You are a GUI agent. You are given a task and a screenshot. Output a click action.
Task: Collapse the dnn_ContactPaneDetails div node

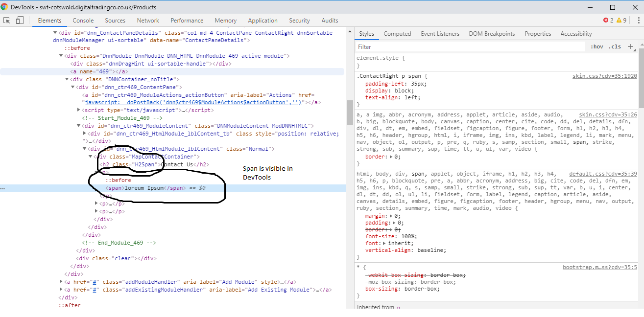point(55,33)
